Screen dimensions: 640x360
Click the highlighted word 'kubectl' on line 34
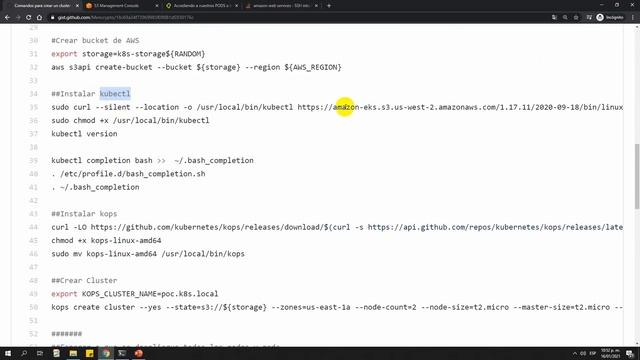point(115,94)
